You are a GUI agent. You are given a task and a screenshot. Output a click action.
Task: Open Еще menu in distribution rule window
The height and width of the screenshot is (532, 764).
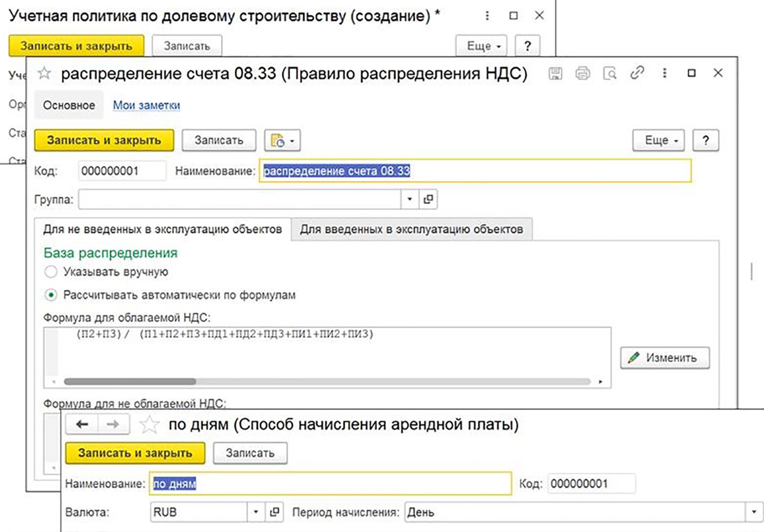pos(659,140)
